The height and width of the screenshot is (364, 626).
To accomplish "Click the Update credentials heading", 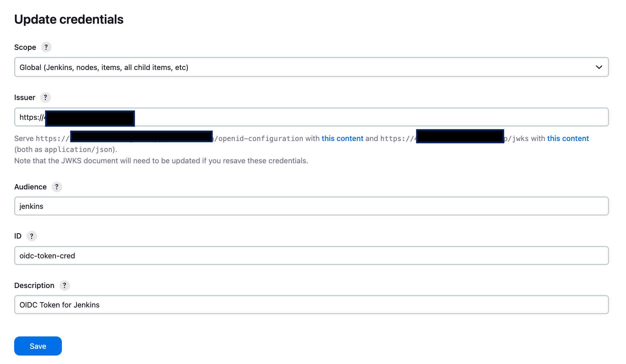I will (x=69, y=19).
